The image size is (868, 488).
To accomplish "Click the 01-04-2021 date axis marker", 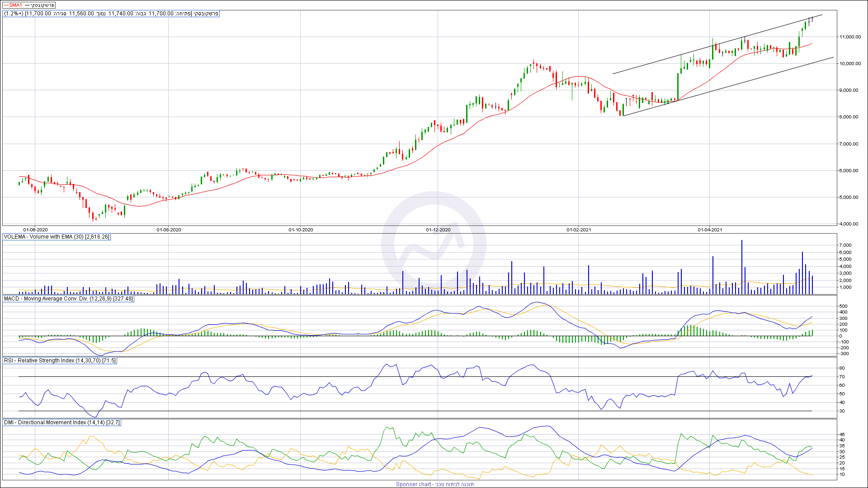I will point(710,230).
